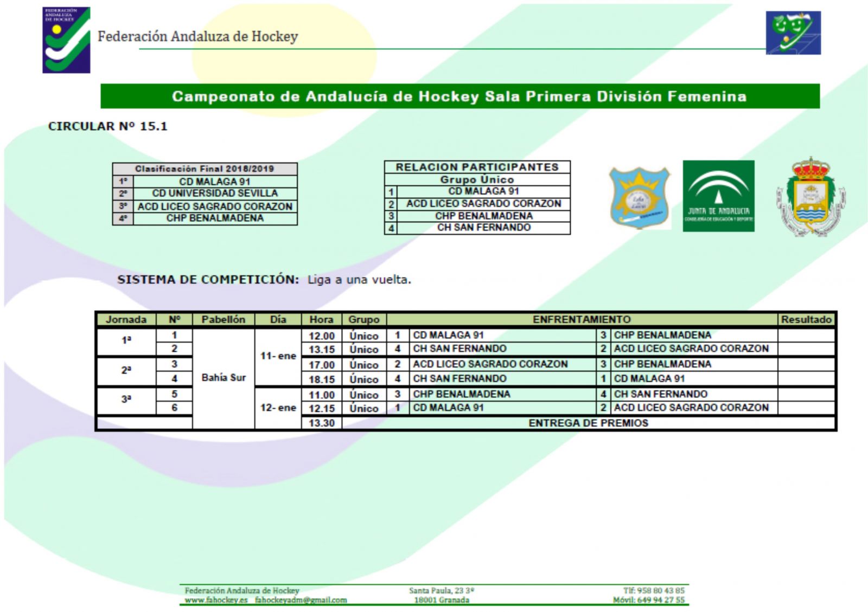Click the crowned municipal coat of arms
Image resolution: width=868 pixels, height=612 pixels.
click(x=811, y=196)
